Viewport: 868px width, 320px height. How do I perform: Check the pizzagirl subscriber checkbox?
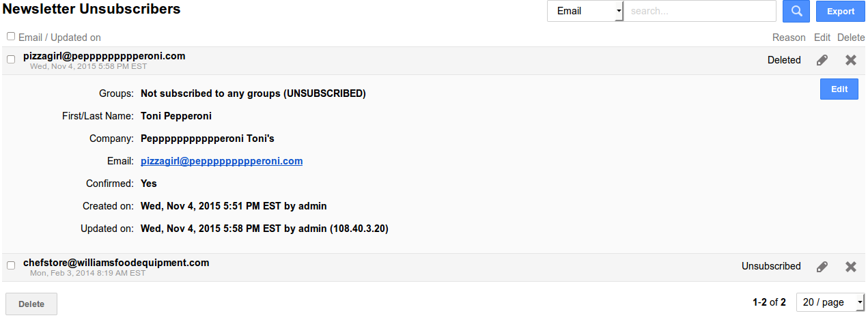pyautogui.click(x=11, y=60)
